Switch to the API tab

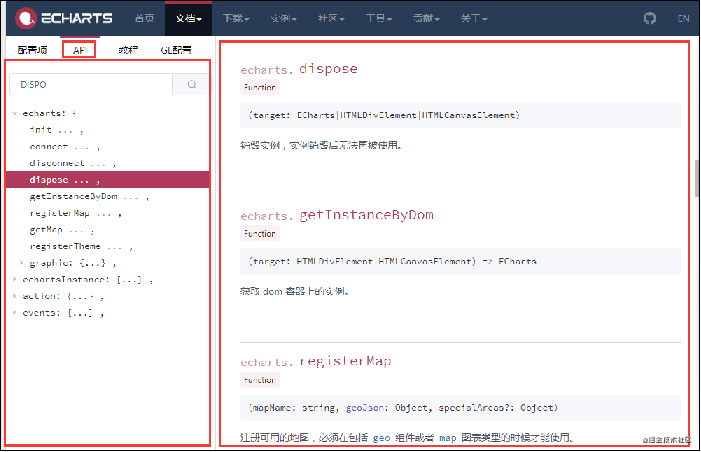pyautogui.click(x=79, y=50)
